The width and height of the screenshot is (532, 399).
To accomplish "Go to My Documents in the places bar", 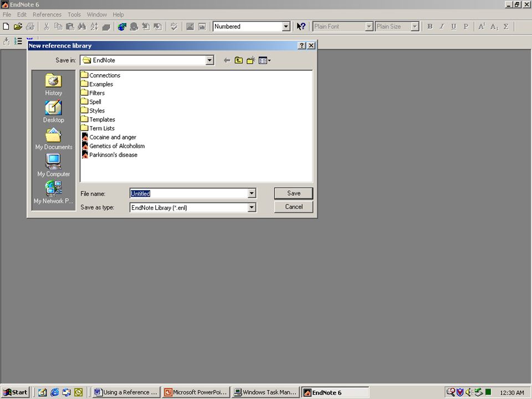I will (54, 139).
